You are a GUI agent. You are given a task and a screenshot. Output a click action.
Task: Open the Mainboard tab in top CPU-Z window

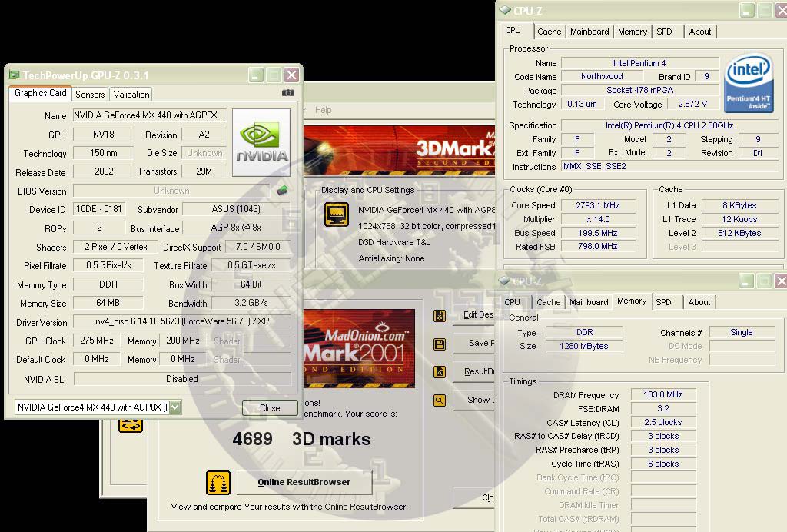point(589,32)
